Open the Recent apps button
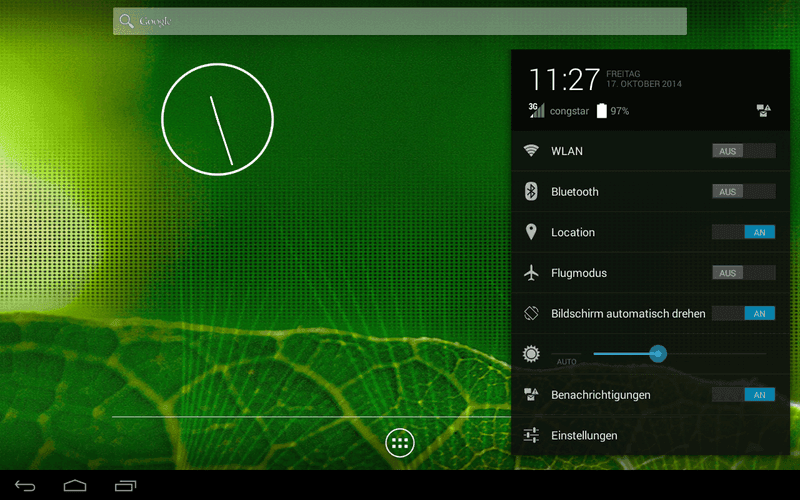The height and width of the screenshot is (500, 800). tap(126, 486)
